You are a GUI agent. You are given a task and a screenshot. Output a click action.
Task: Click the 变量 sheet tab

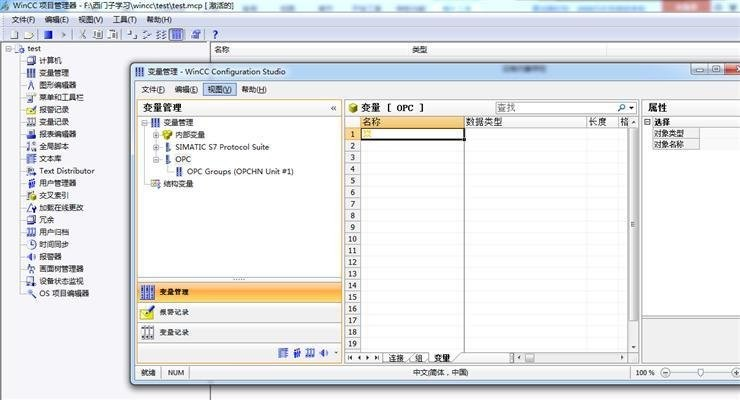442,358
